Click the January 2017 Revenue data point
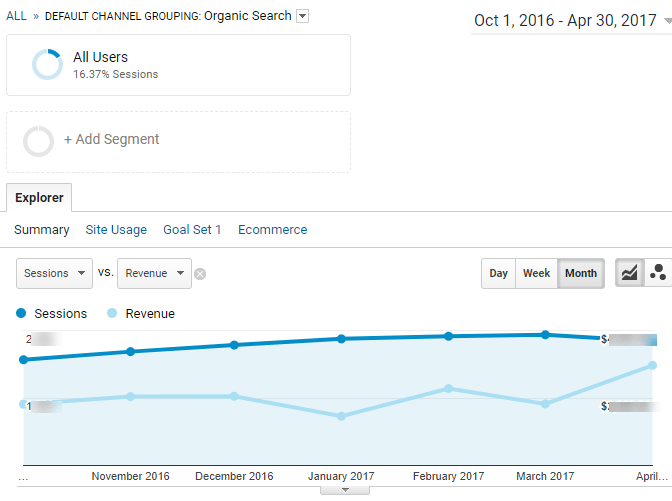The height and width of the screenshot is (501, 672). pyautogui.click(x=341, y=416)
